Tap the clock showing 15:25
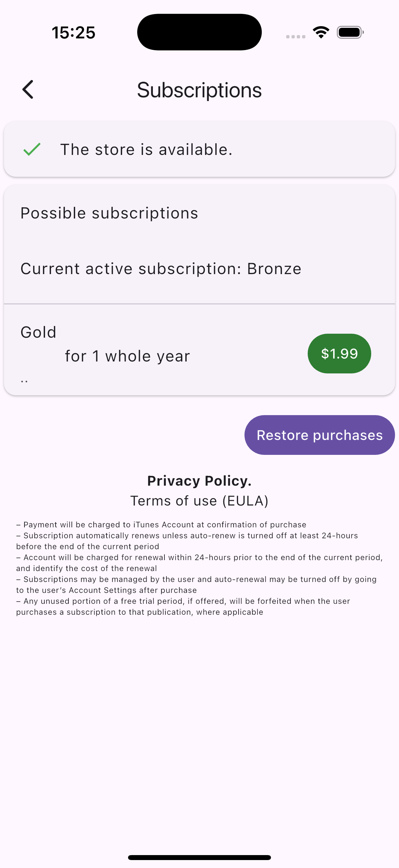This screenshot has width=399, height=868. [73, 33]
